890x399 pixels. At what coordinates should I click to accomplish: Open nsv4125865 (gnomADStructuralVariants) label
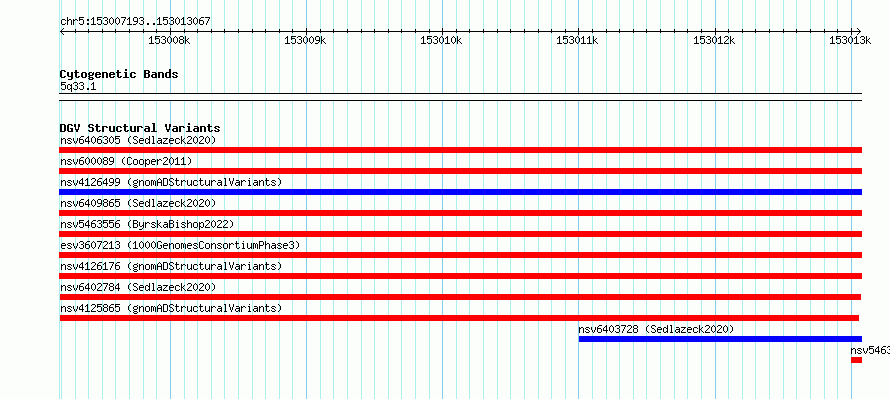point(171,308)
